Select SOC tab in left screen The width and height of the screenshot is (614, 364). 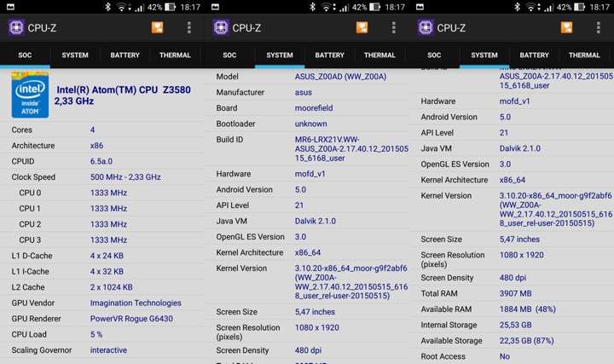(25, 55)
